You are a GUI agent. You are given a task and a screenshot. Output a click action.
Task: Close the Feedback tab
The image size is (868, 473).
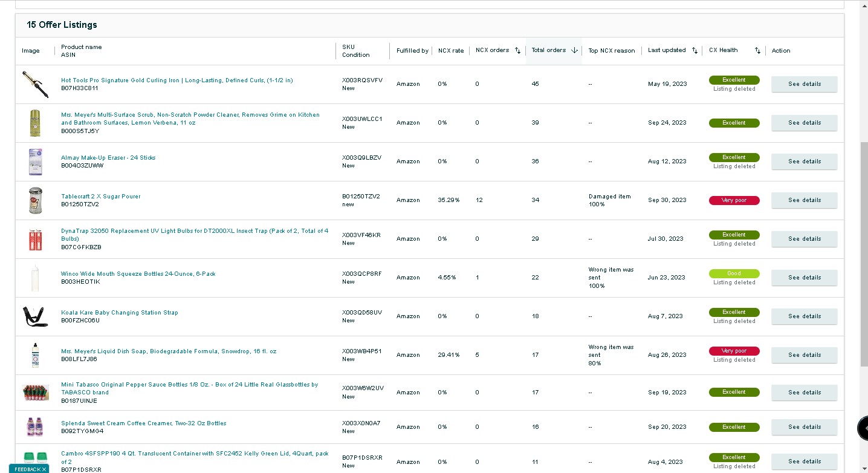coord(44,469)
